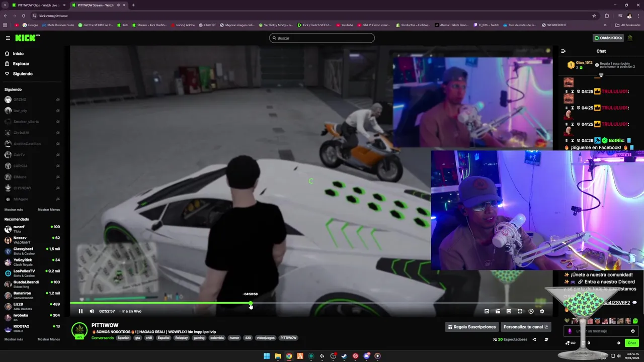Open File Explorer from taskbar
This screenshot has width=644, height=362.
coord(278,356)
